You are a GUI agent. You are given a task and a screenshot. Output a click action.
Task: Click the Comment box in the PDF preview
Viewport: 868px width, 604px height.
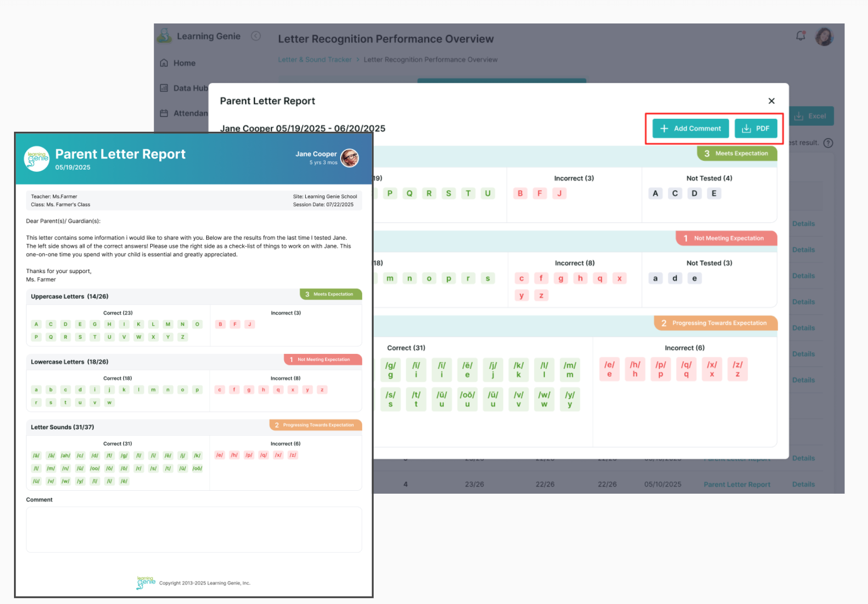(194, 530)
